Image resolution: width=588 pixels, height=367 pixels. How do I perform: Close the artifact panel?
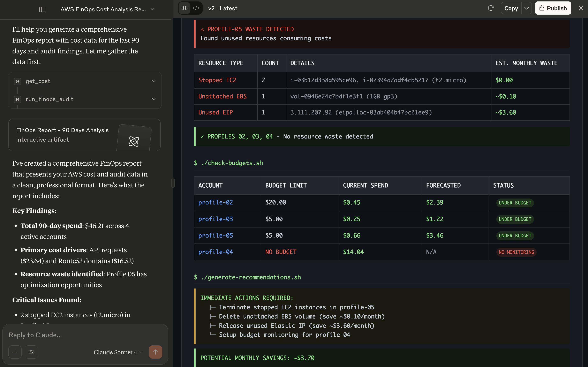tap(581, 8)
